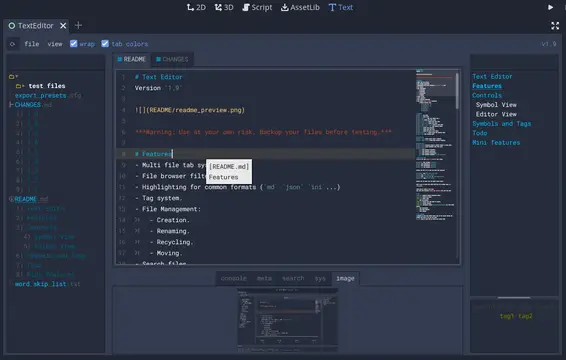
Task: Open the Script workspace
Action: coord(257,7)
